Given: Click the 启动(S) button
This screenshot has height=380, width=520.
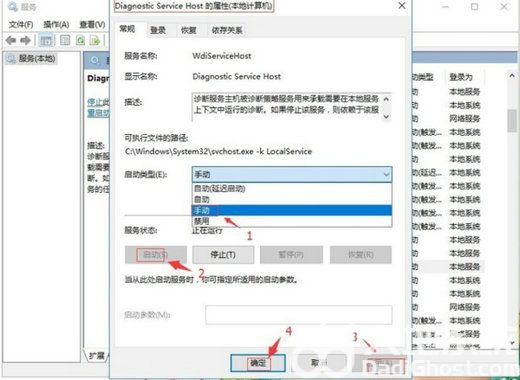Looking at the screenshot, I should point(156,255).
